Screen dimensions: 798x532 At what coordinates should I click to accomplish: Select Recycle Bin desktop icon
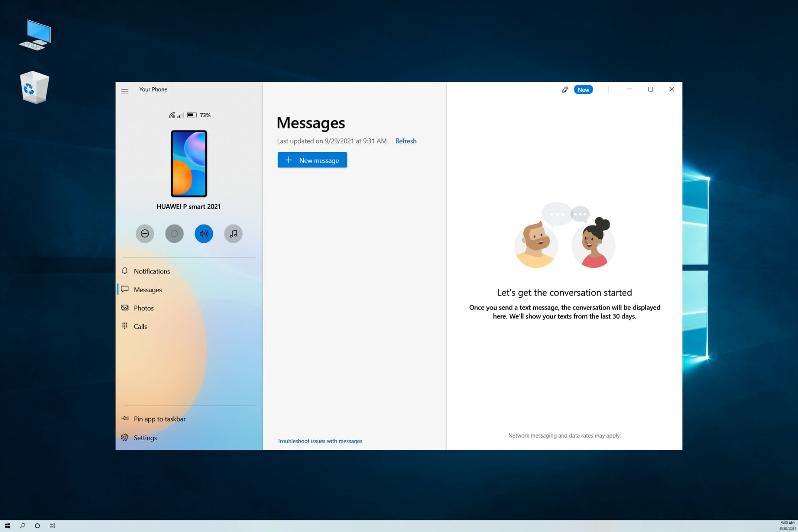click(34, 87)
